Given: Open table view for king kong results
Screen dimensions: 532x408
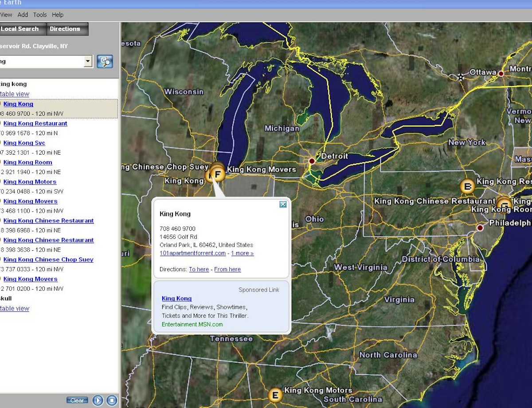Looking at the screenshot, I should click(15, 93).
